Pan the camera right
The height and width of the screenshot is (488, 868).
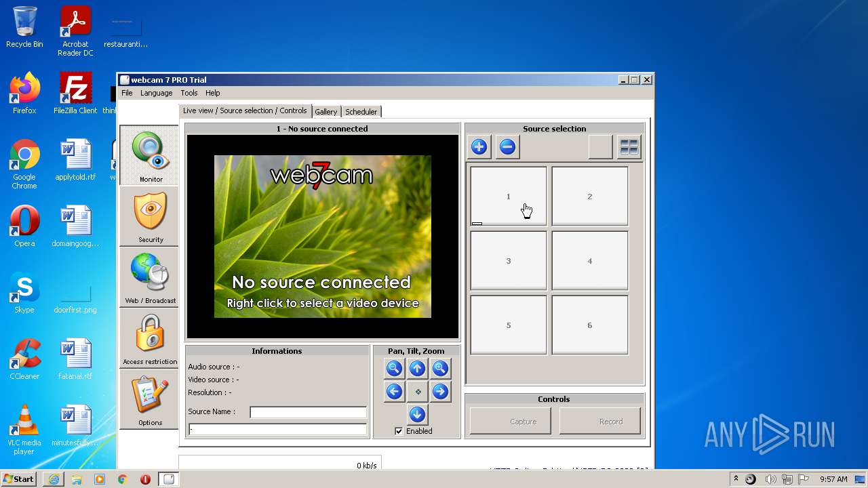pos(440,391)
